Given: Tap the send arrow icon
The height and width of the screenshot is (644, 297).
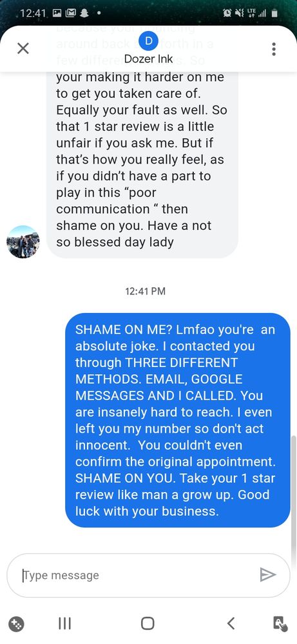Looking at the screenshot, I should [x=268, y=574].
